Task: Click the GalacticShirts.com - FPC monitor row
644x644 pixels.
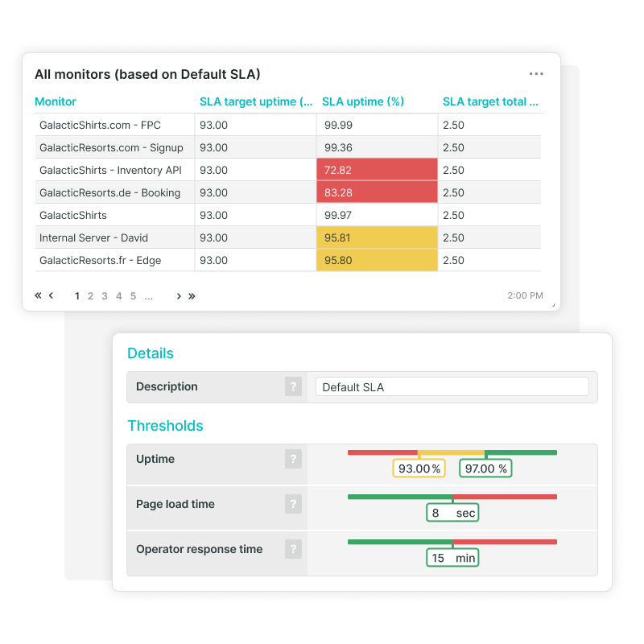Action: click(x=288, y=125)
